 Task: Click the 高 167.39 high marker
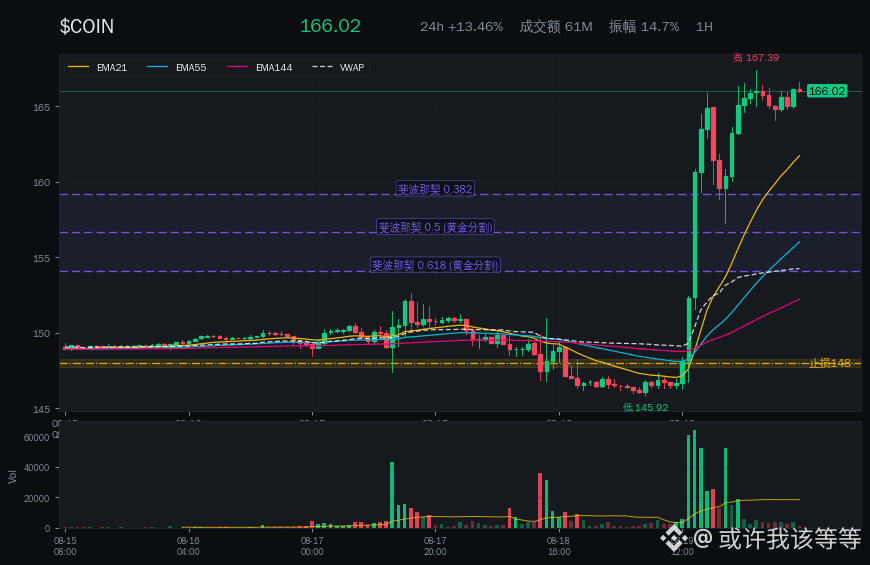pos(756,58)
